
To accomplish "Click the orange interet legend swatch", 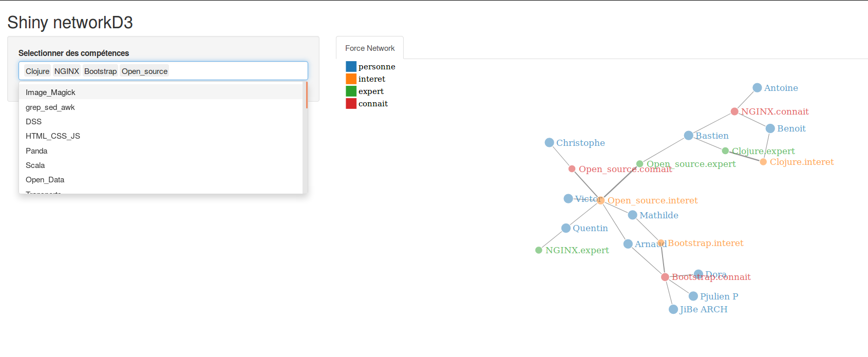I will [x=351, y=79].
